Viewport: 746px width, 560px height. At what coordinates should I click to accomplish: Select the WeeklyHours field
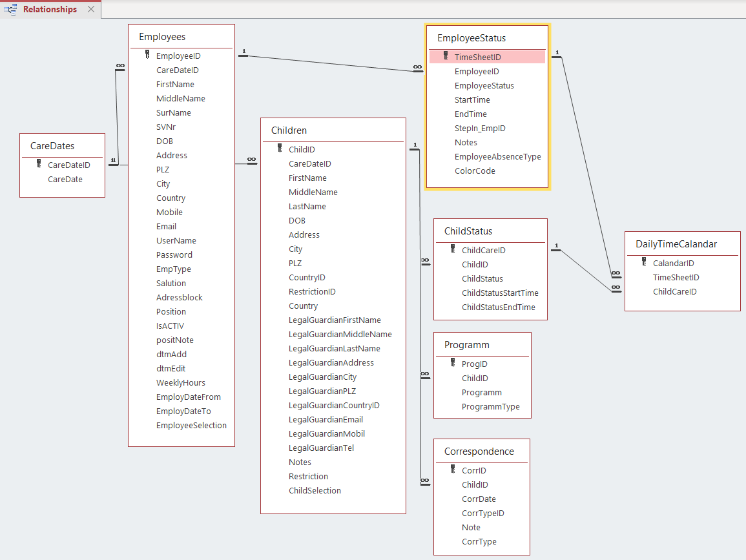181,383
